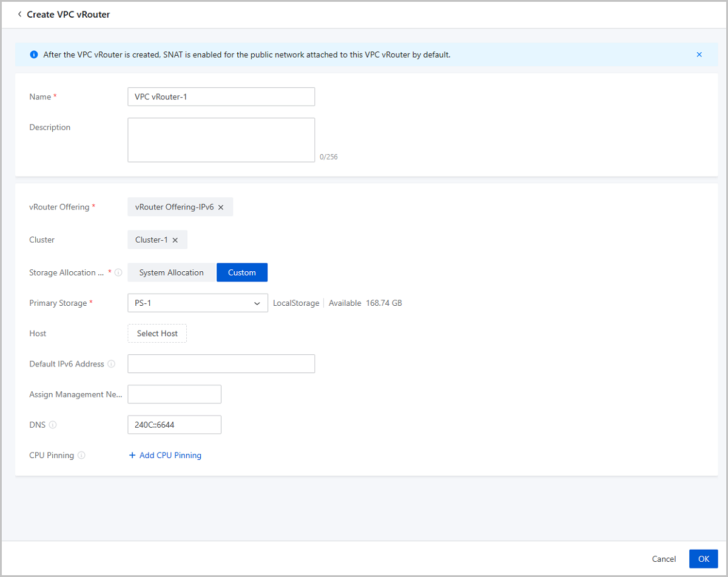
Task: Click the DNS field containing 240C::6644
Action: tap(174, 425)
